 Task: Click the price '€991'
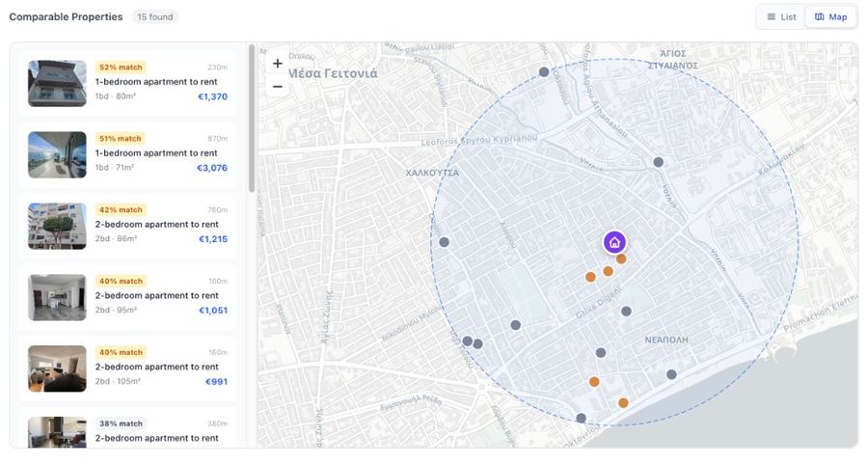click(x=216, y=381)
